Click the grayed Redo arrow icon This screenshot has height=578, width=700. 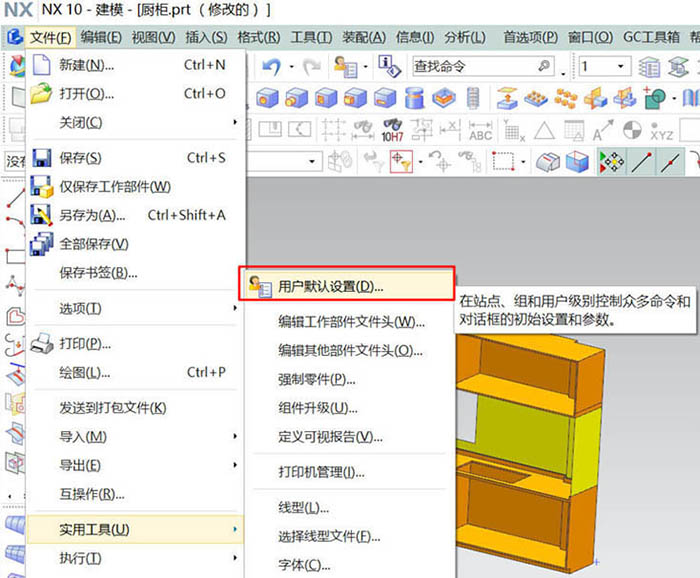click(x=311, y=67)
